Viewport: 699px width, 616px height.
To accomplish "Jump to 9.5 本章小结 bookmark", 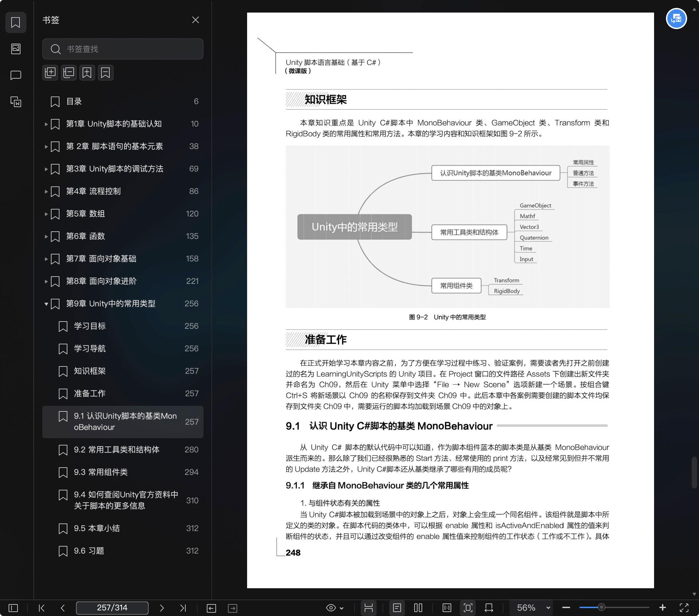I will click(123, 528).
